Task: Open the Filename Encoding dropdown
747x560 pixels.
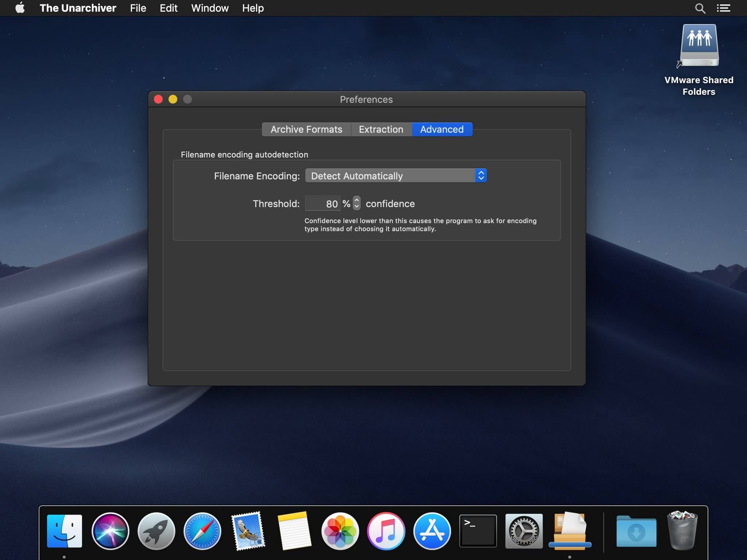Action: pyautogui.click(x=396, y=176)
